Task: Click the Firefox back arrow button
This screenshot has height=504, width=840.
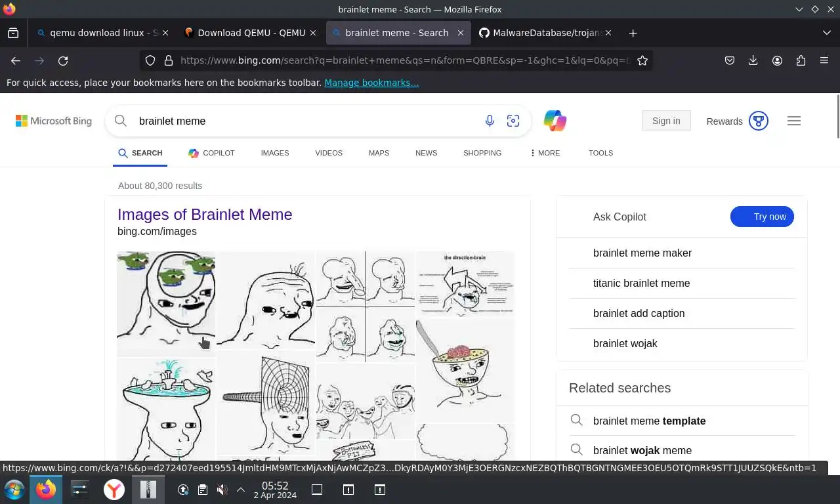Action: [x=16, y=60]
